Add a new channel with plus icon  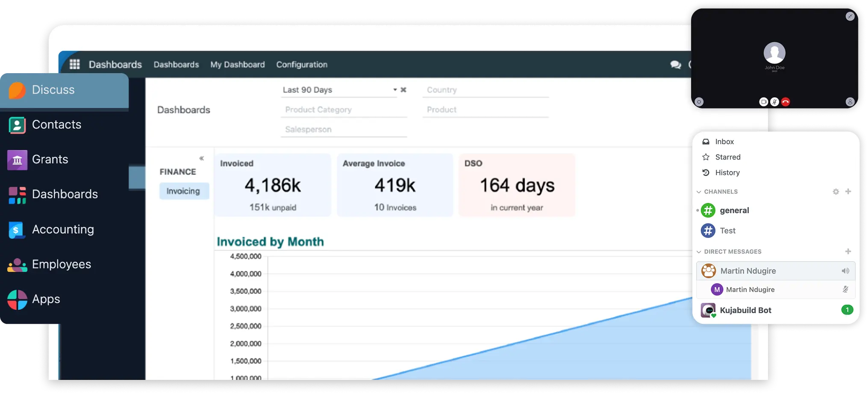tap(848, 192)
